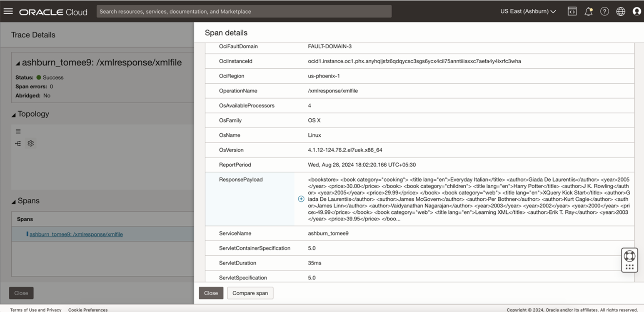Click the OperationName /xmlresponse/xmlfile value
Viewport: 644px width, 312px height.
click(x=333, y=91)
